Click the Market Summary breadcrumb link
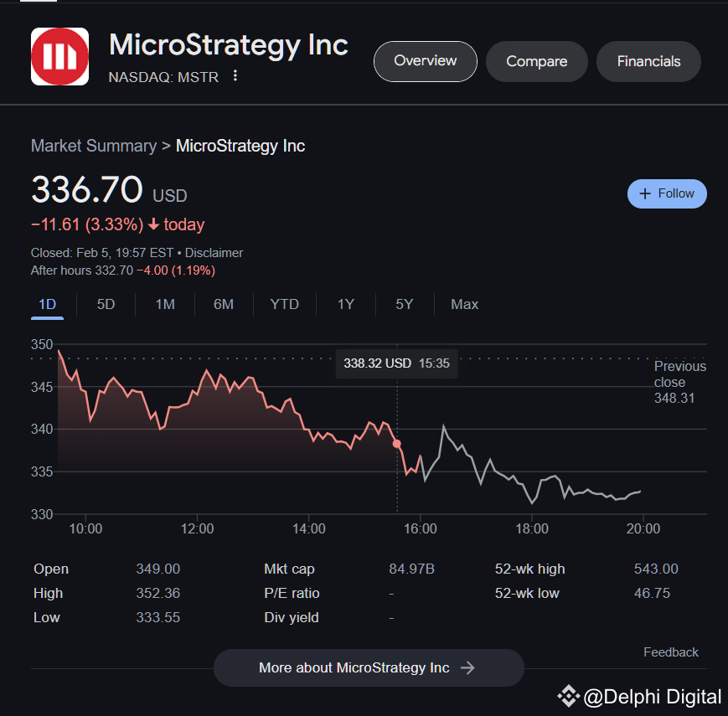 tap(94, 146)
